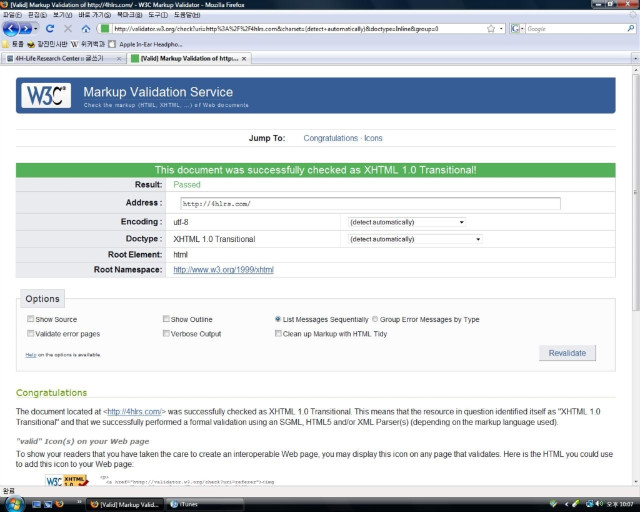Open the 토론 bookmark folder

(13, 44)
